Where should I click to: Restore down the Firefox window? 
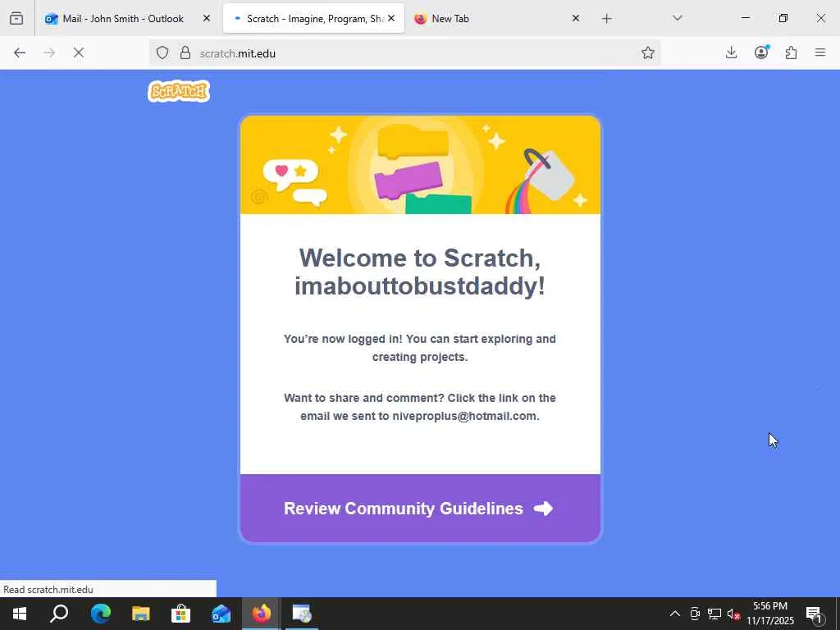[x=783, y=18]
